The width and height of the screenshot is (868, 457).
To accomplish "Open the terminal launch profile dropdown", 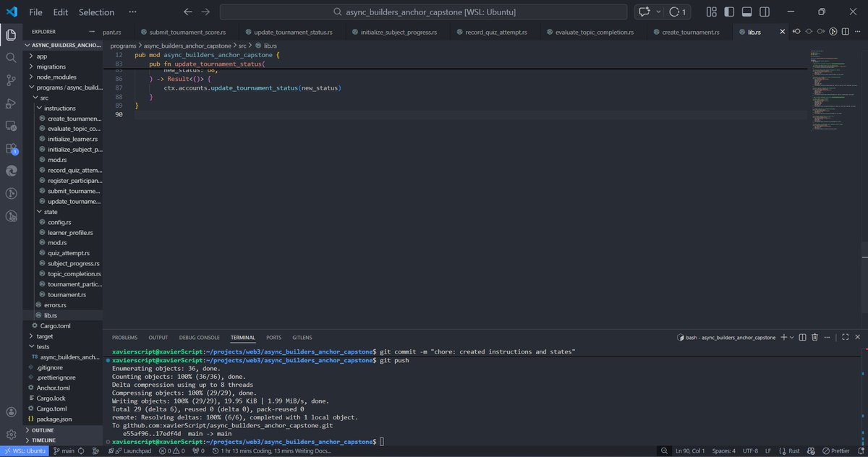I will [x=793, y=338].
